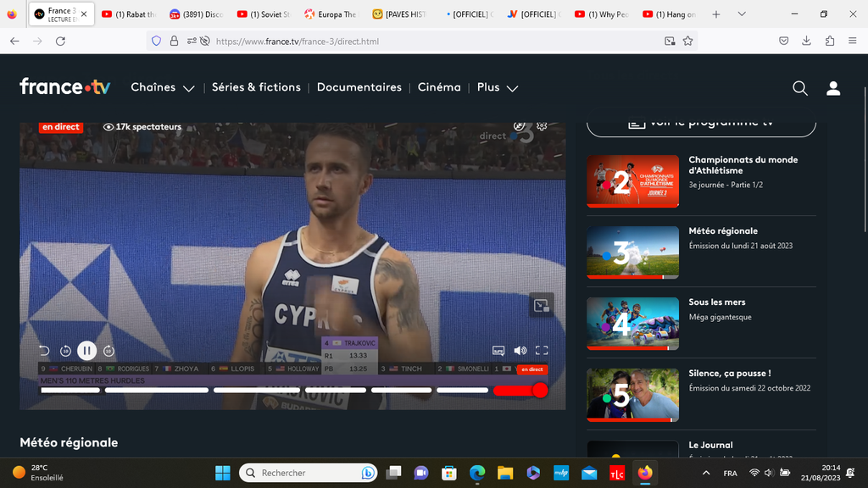The image size is (868, 488).
Task: Open the browser downloads panel
Action: tap(807, 41)
